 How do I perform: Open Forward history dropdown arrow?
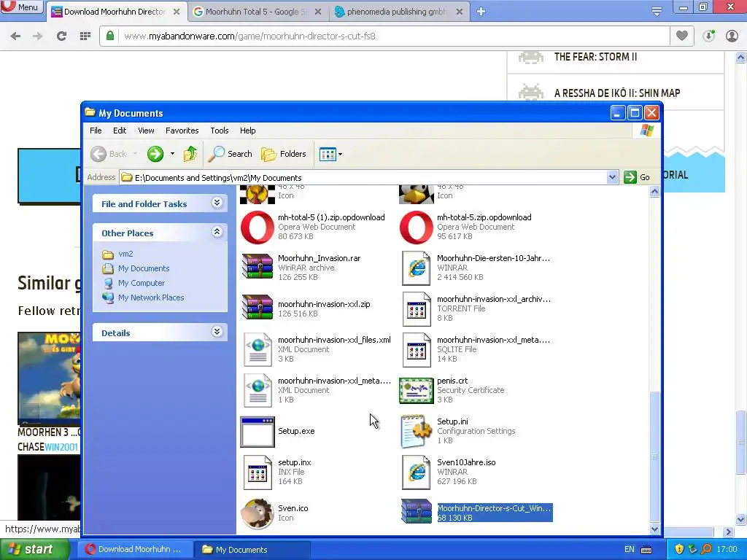pos(172,154)
